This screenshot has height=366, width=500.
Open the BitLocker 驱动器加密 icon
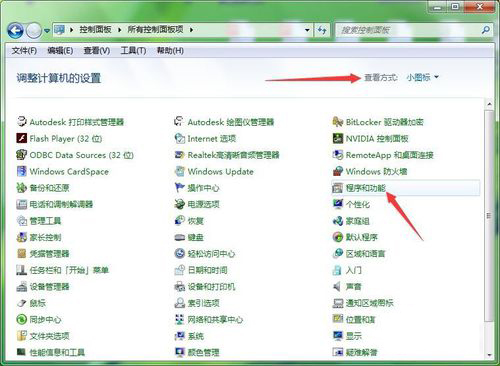[338, 122]
